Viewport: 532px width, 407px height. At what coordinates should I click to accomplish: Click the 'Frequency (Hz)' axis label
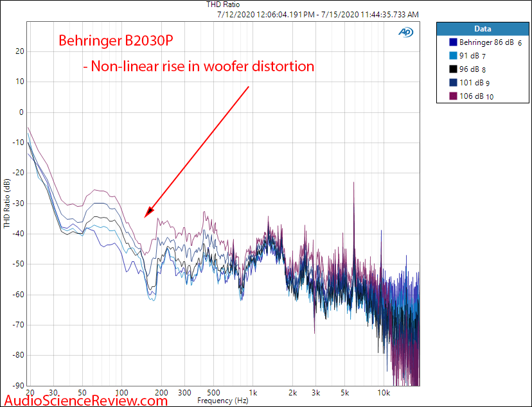223,401
